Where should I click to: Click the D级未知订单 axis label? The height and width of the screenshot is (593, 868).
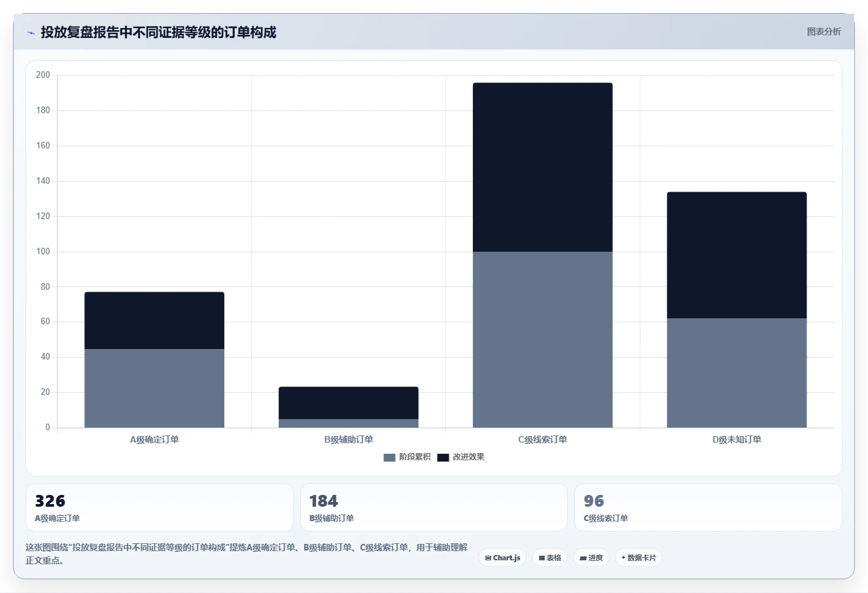pyautogui.click(x=737, y=439)
